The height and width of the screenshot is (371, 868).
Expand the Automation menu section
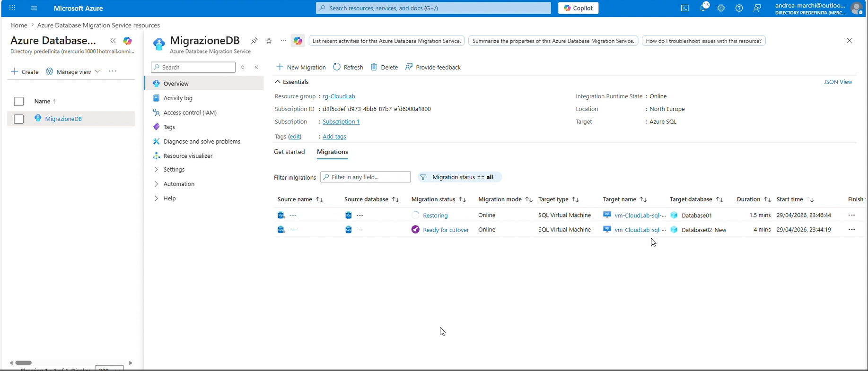pyautogui.click(x=178, y=184)
